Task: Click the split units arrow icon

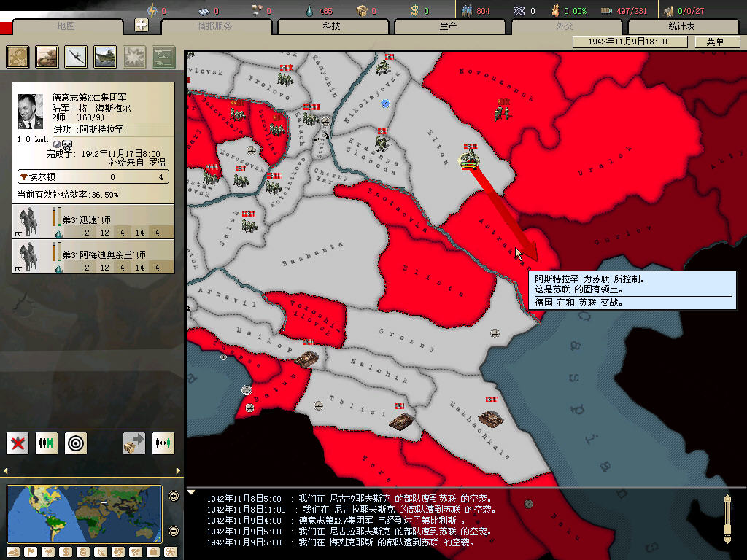Action: click(x=163, y=443)
